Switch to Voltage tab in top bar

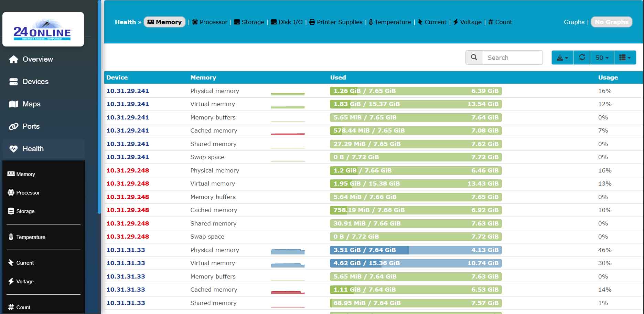467,22
